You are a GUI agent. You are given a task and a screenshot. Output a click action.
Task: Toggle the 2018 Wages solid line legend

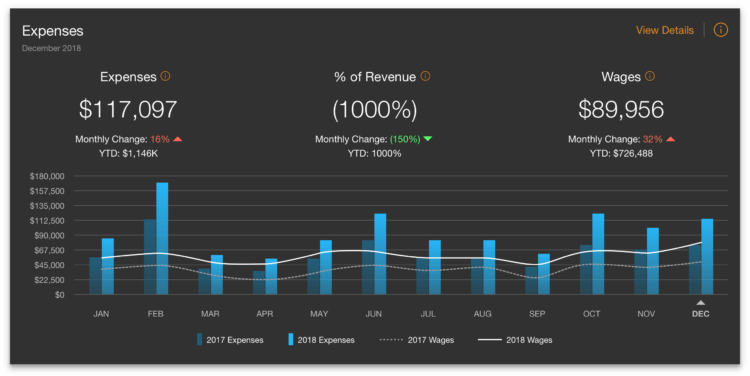(x=515, y=340)
